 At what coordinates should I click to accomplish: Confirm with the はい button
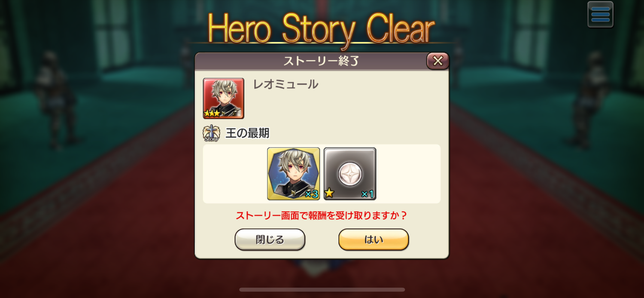pos(374,240)
